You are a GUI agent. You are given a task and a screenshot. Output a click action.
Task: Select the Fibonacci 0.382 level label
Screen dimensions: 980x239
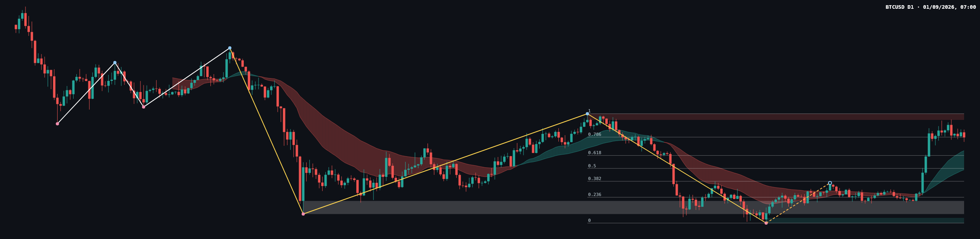pos(595,179)
